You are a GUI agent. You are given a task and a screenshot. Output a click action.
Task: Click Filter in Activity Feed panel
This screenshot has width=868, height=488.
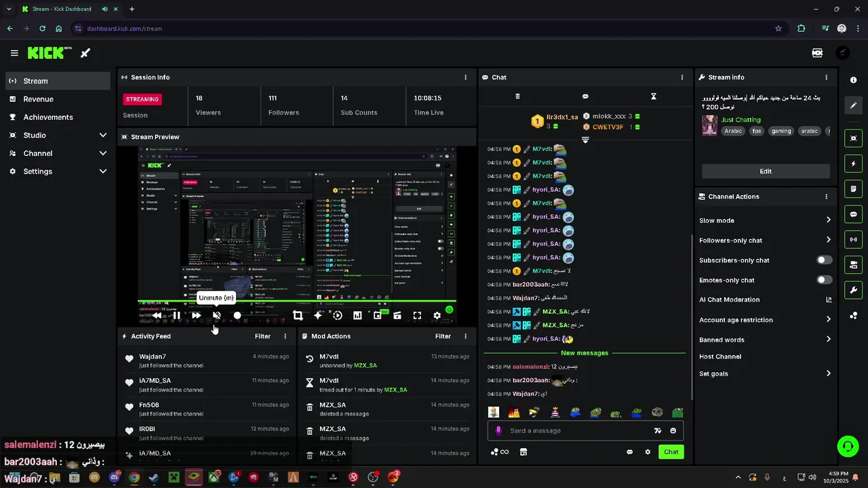point(262,336)
